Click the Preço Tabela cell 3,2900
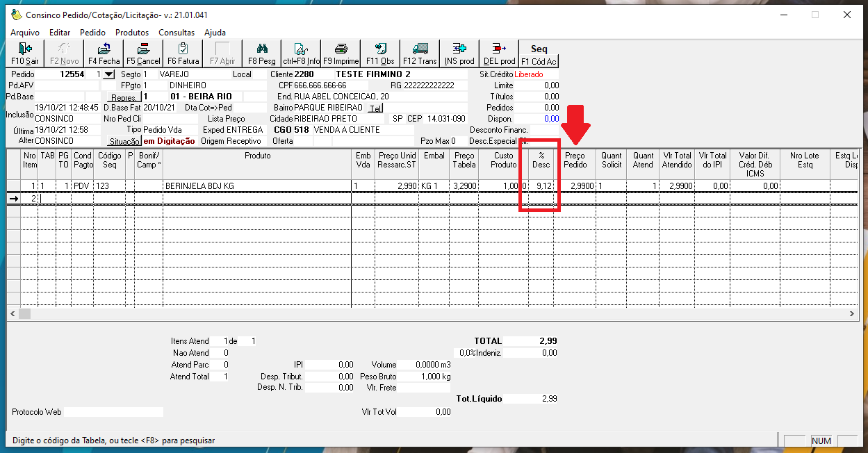This screenshot has height=453, width=868. coord(464,186)
